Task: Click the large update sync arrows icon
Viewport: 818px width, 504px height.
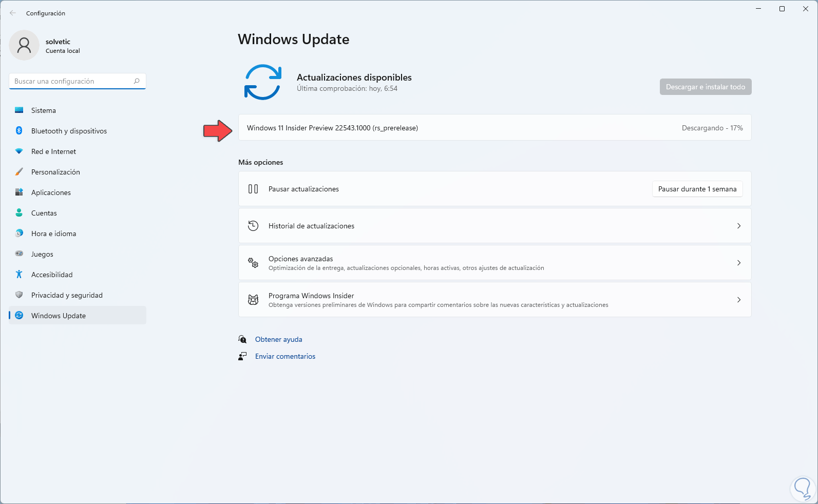Action: (x=263, y=82)
